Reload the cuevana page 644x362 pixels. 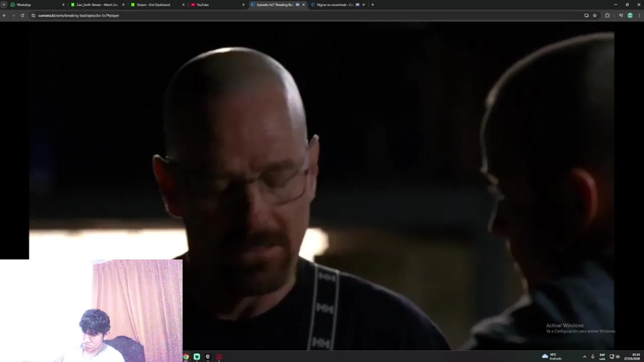22,16
